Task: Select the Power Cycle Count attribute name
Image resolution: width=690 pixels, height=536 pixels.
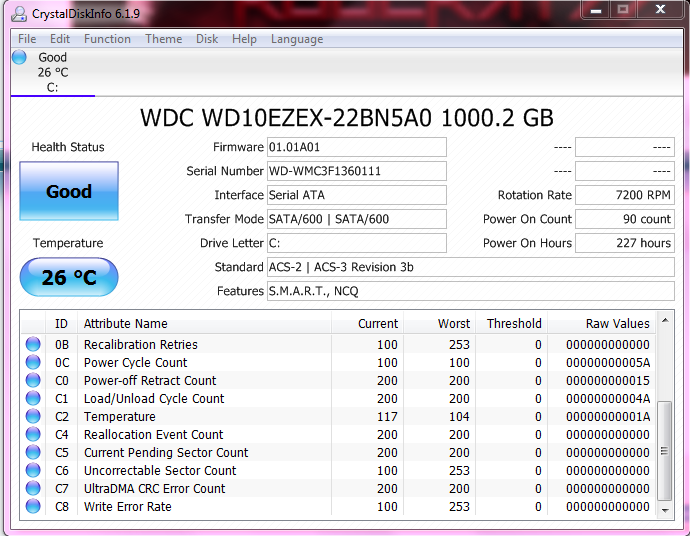Action: [136, 362]
